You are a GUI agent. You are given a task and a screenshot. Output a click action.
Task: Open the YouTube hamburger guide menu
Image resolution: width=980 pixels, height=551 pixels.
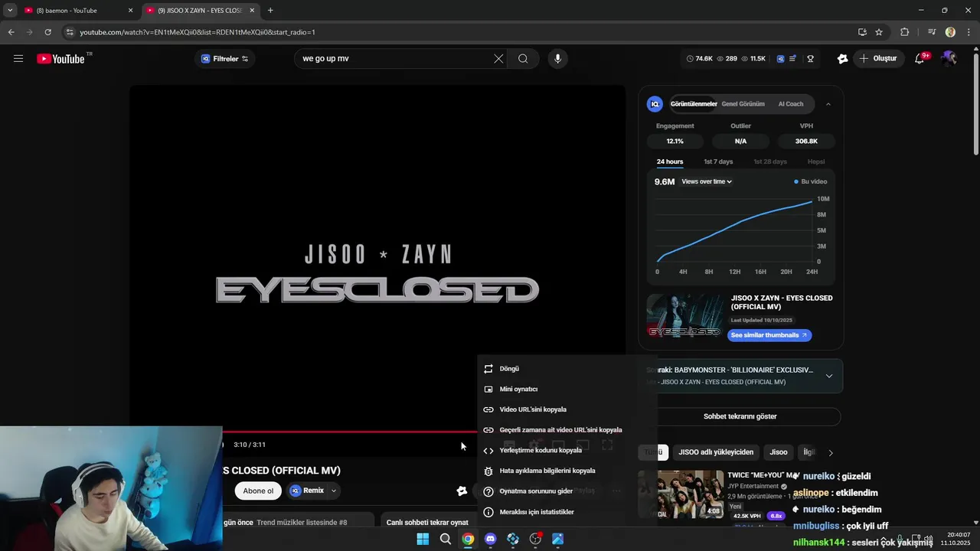(18, 58)
